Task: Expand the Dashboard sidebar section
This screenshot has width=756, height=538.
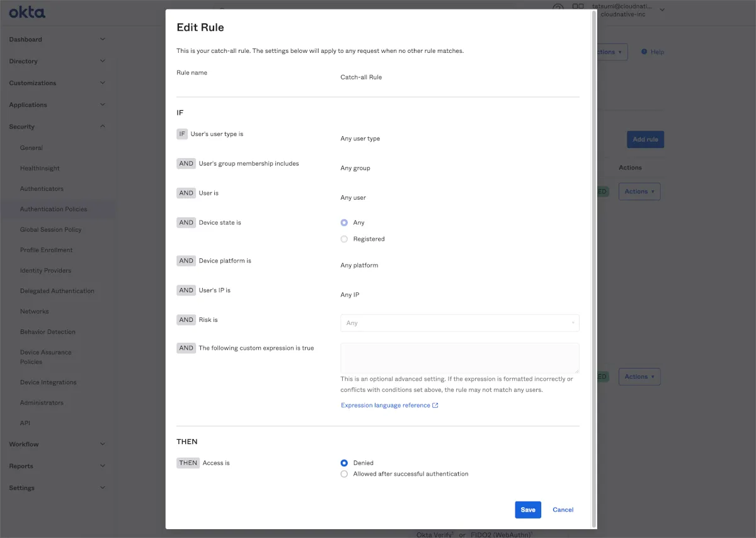Action: coord(103,39)
